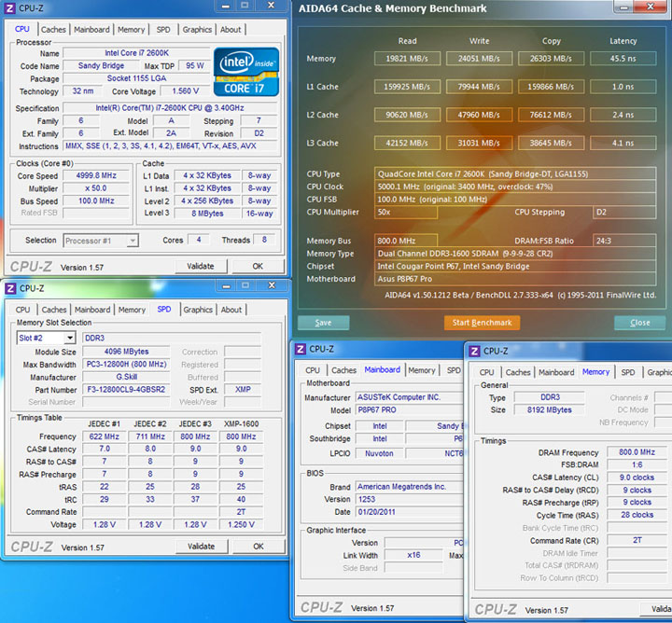Click the Level 3 8 MBytes cache value
The image size is (672, 623).
click(x=207, y=214)
